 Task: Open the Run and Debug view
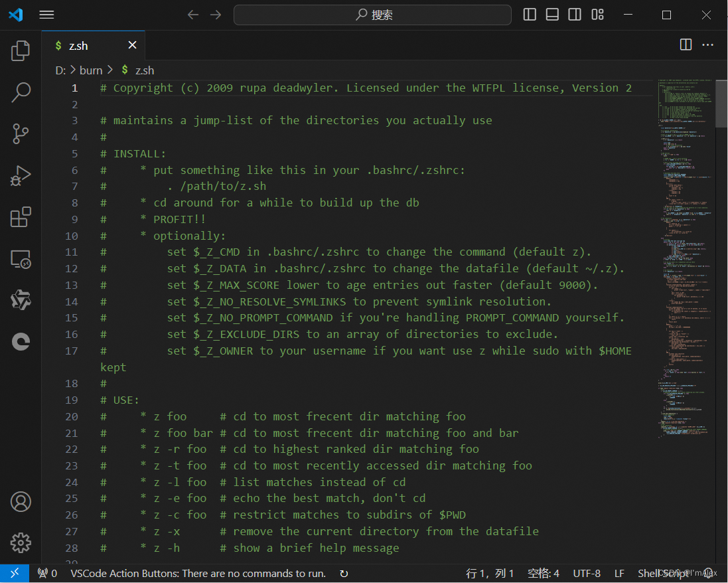21,175
